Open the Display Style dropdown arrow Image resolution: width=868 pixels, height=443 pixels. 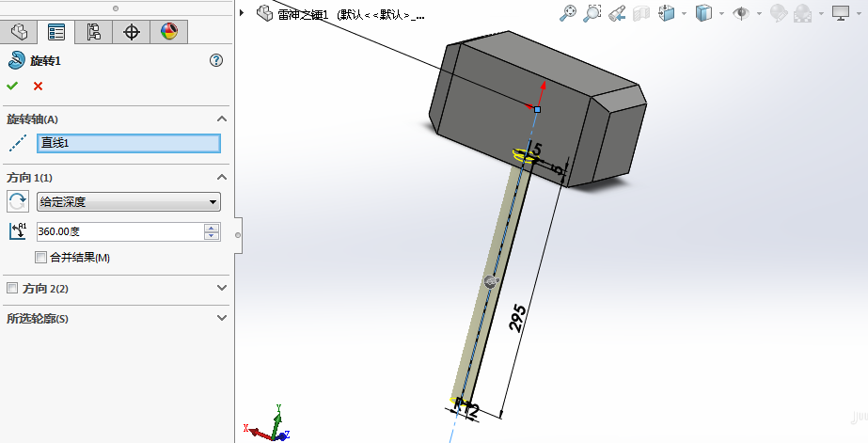(721, 13)
